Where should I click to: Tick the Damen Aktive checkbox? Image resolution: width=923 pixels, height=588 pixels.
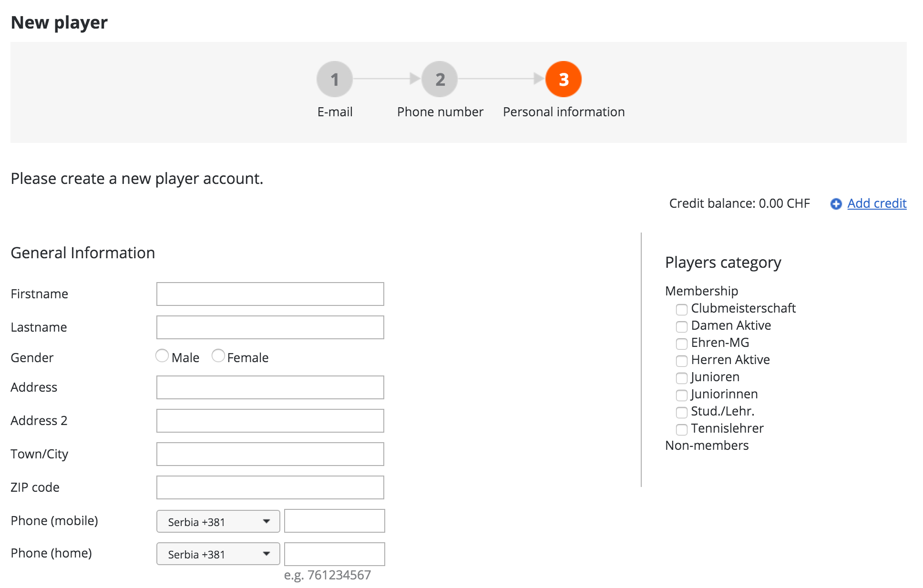point(682,326)
